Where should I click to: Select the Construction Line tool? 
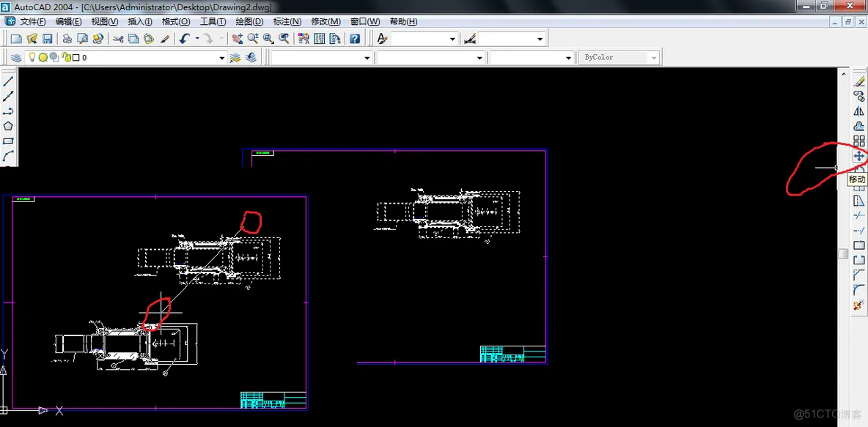(8, 96)
